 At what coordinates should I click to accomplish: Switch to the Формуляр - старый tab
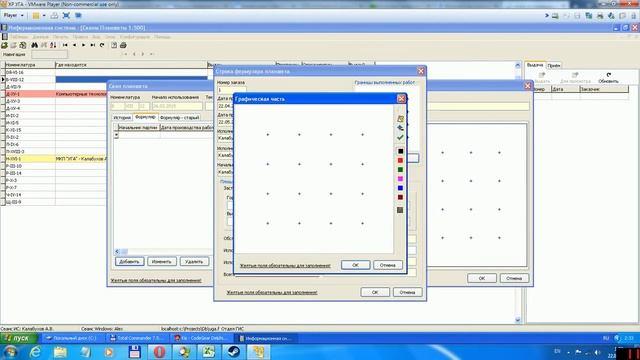pyautogui.click(x=179, y=117)
